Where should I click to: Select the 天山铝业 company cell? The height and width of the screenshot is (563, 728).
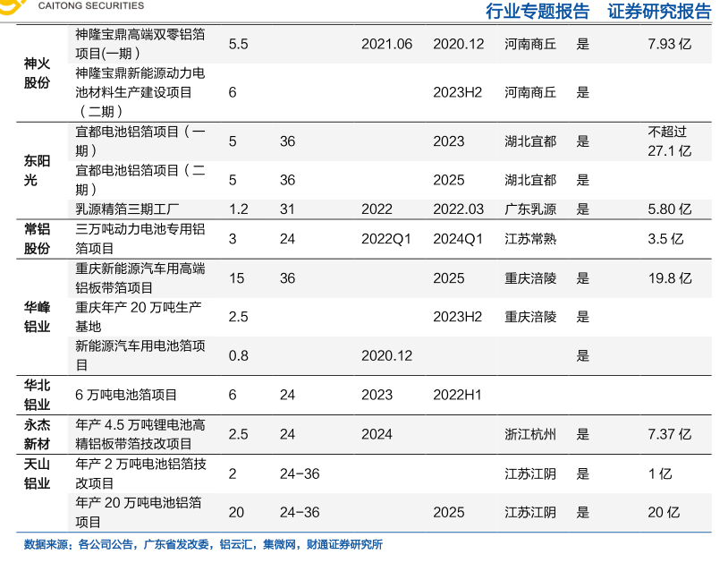[37, 473]
